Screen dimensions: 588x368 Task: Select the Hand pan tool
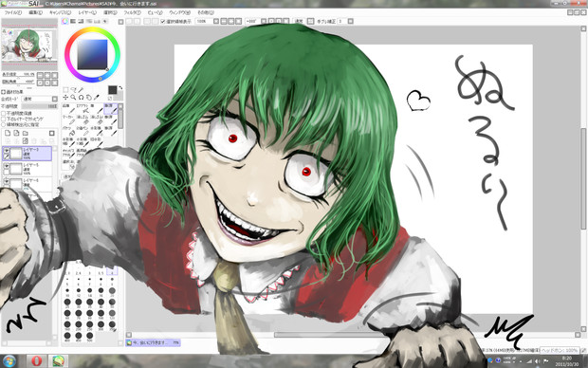89,97
